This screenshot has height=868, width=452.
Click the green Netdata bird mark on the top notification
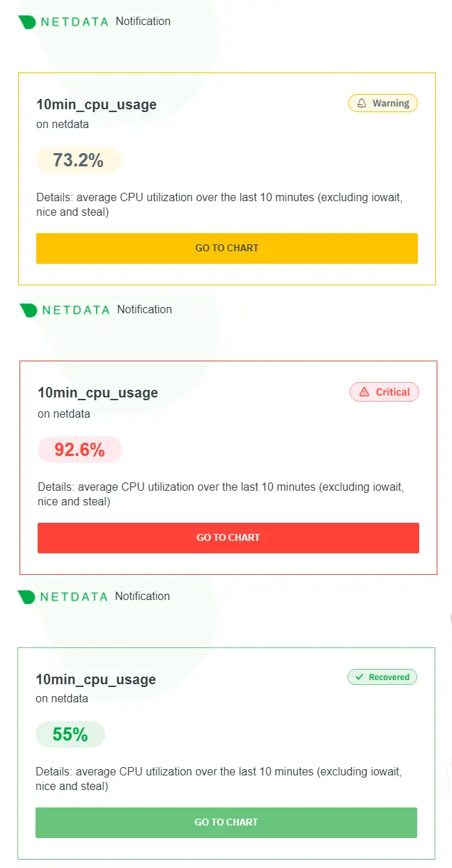click(x=27, y=22)
